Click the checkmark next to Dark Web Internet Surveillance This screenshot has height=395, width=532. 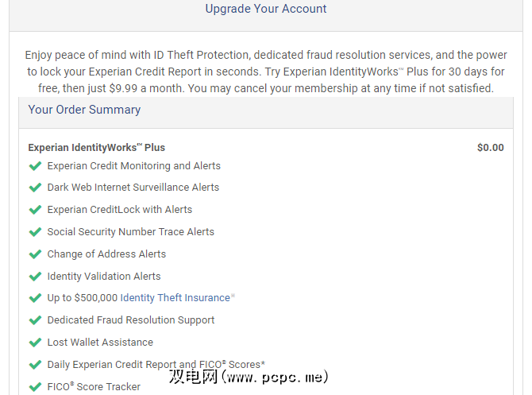pos(34,188)
